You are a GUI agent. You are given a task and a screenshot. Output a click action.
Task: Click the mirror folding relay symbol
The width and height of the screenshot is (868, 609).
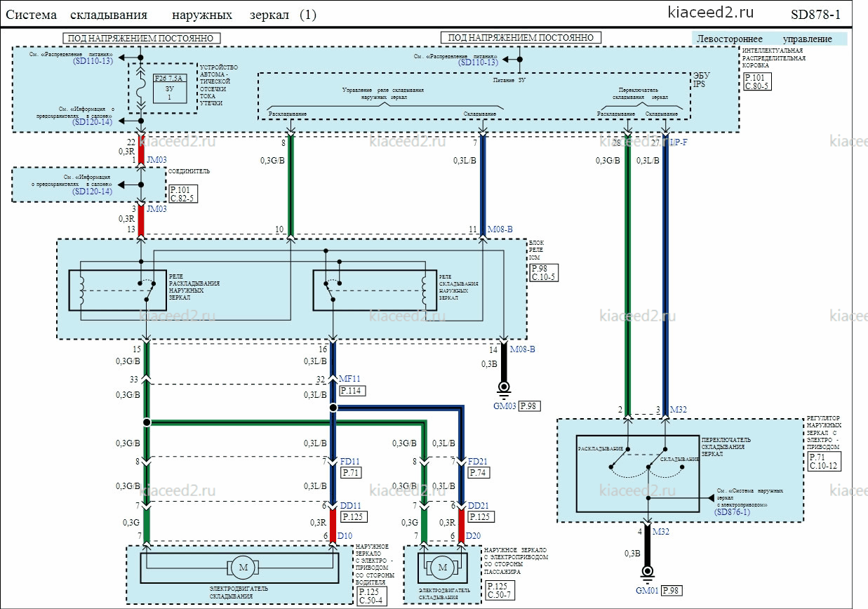369,290
